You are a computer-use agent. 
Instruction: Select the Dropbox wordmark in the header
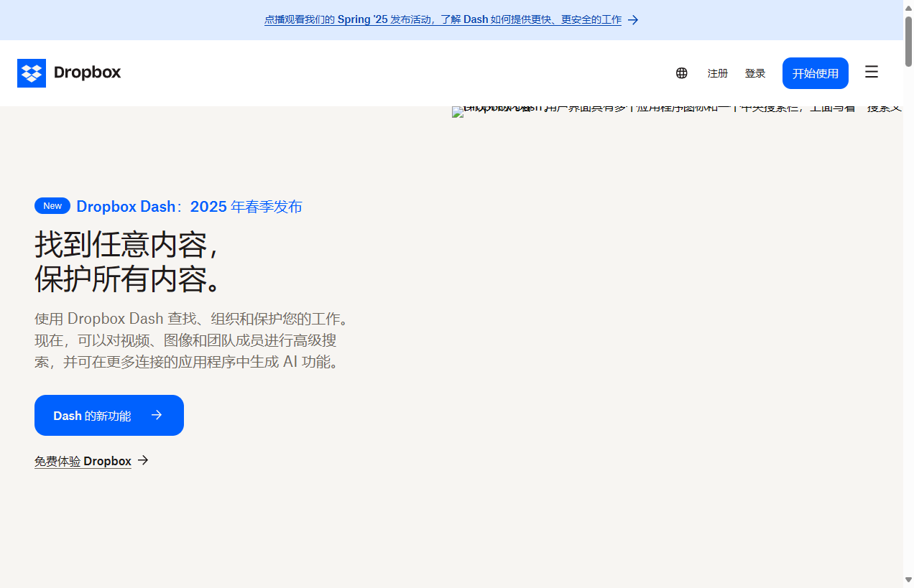[x=87, y=73]
